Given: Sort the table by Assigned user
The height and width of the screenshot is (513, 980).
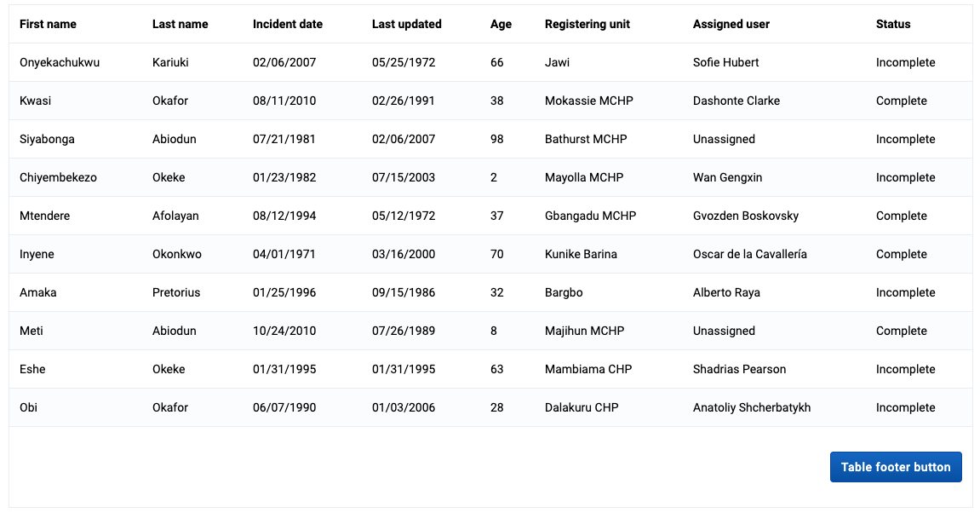Looking at the screenshot, I should tap(731, 24).
